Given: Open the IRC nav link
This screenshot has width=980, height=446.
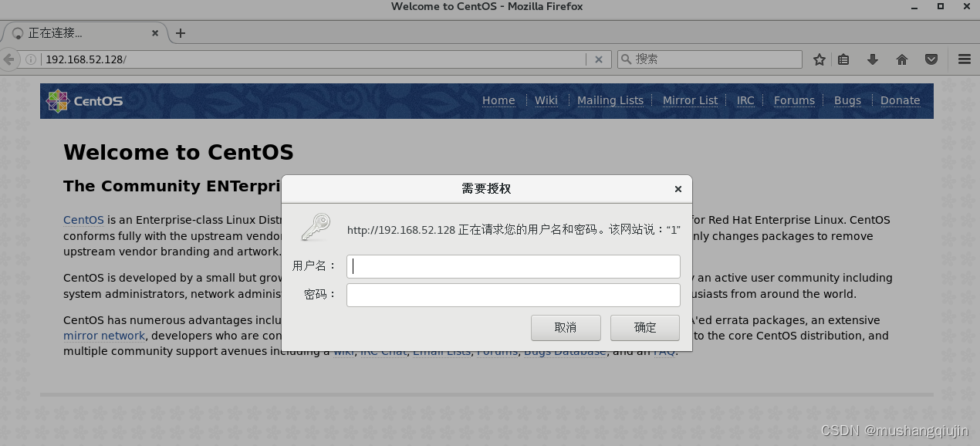Looking at the screenshot, I should [745, 100].
